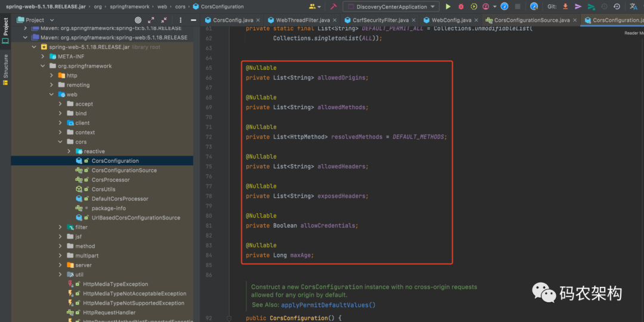The width and height of the screenshot is (644, 322).
Task: Click the code-with-me people icon
Action: pos(314,7)
